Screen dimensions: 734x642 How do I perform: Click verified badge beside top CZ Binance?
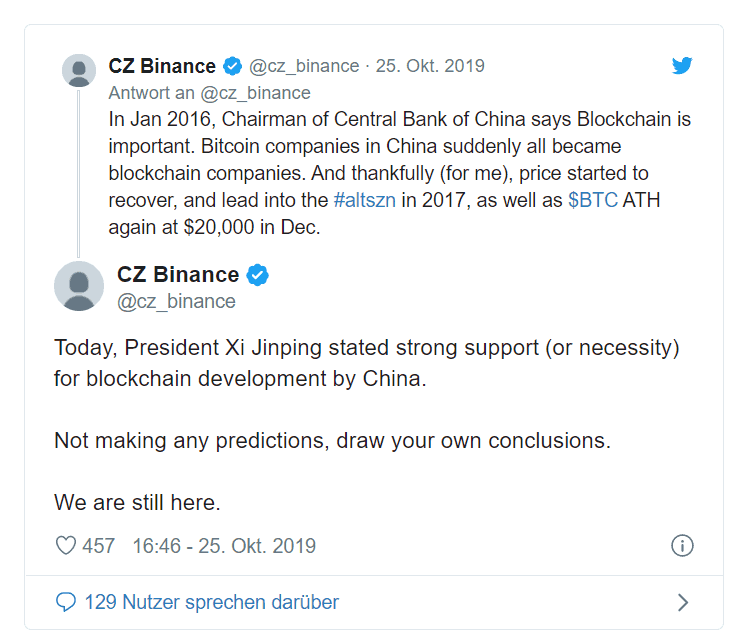click(232, 66)
